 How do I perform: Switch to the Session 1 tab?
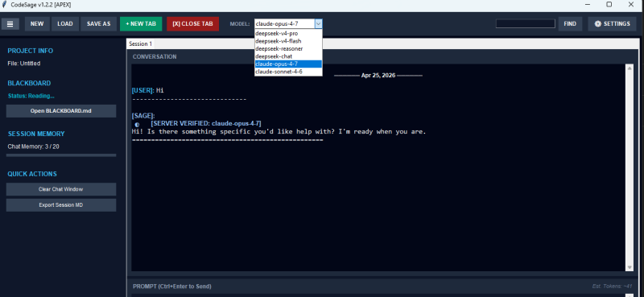(140, 43)
